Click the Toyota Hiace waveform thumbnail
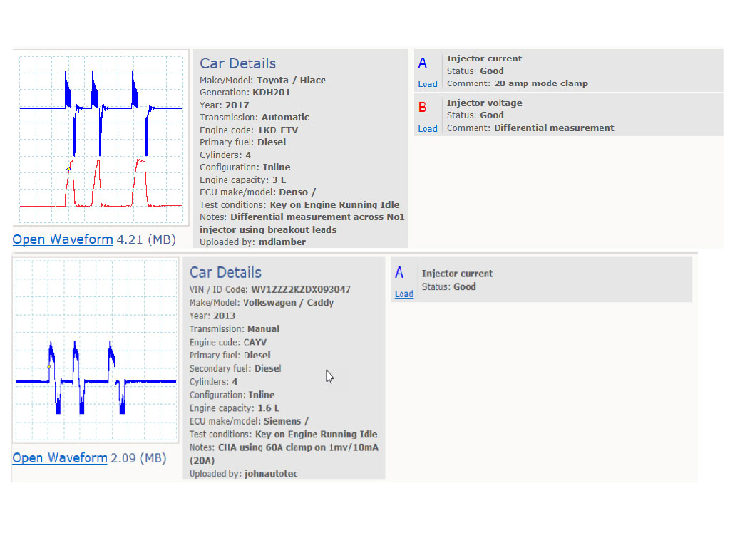This screenshot has height=560, width=730. (101, 138)
